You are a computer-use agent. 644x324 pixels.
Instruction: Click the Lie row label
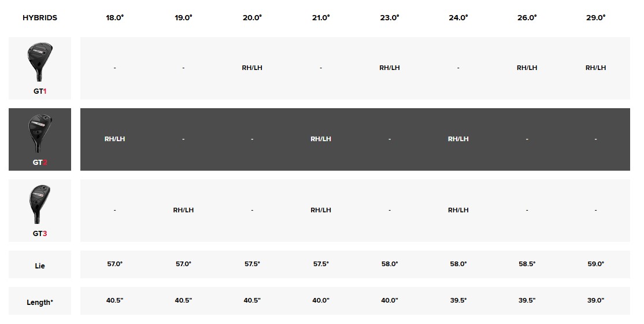click(x=40, y=266)
